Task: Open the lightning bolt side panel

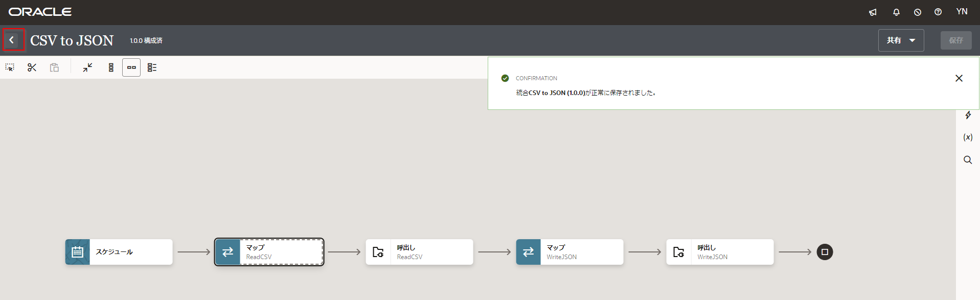Action: (968, 116)
